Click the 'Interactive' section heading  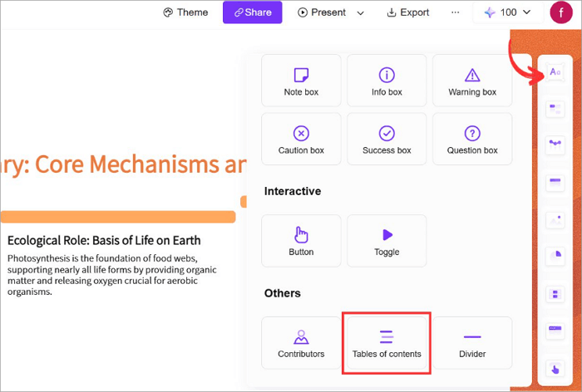coord(293,191)
